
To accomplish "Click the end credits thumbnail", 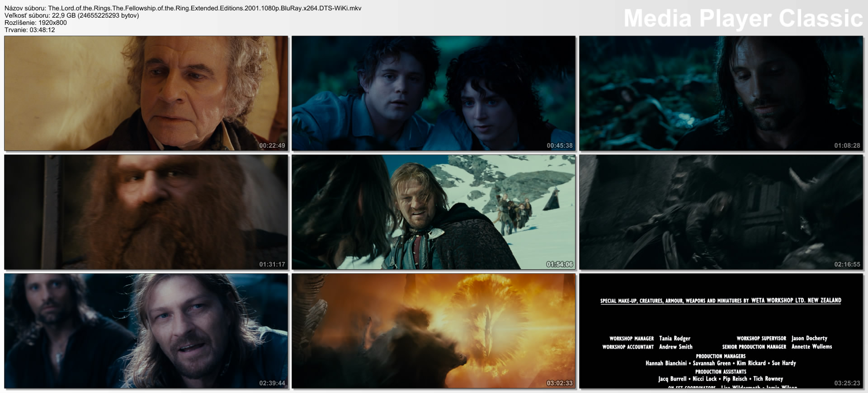I will pyautogui.click(x=721, y=331).
